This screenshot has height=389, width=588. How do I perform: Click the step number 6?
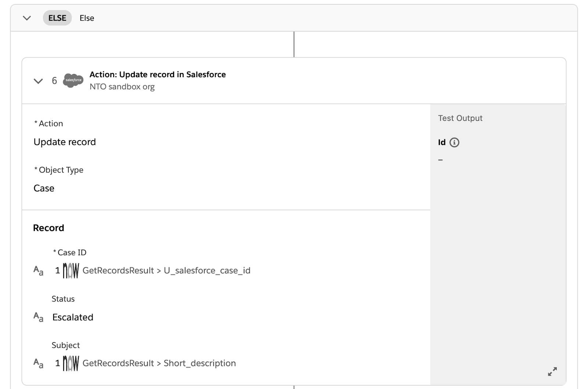54,81
